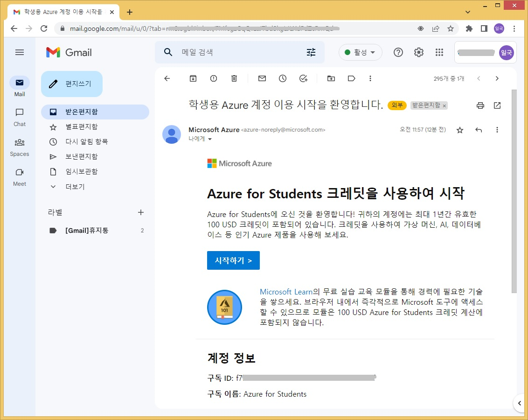Report this email as spam
Image resolution: width=528 pixels, height=420 pixels.
(x=214, y=78)
